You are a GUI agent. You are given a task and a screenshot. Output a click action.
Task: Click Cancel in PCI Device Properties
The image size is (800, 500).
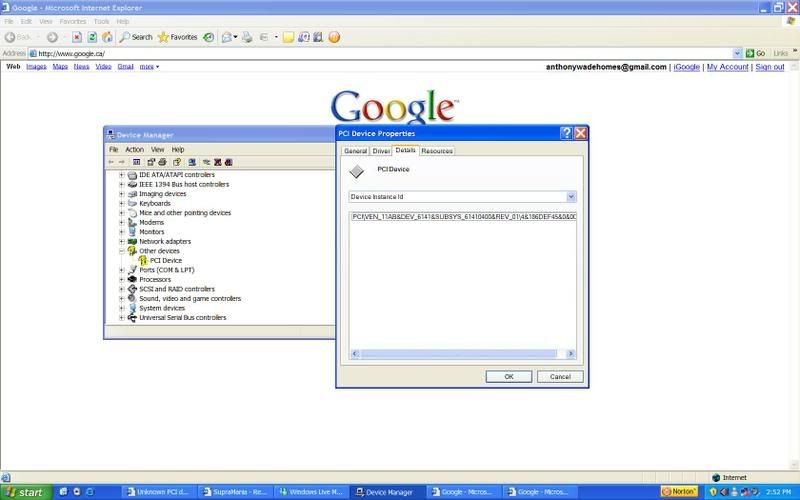pyautogui.click(x=560, y=377)
